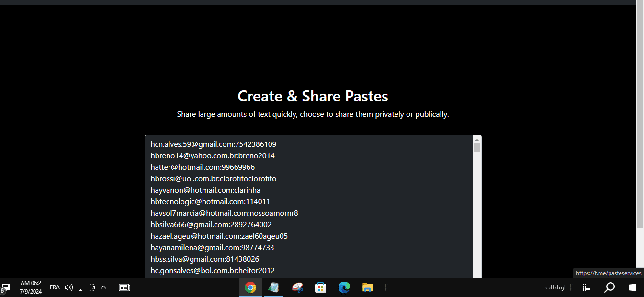
Task: Open the taskbar clock and date
Action: click(x=31, y=287)
